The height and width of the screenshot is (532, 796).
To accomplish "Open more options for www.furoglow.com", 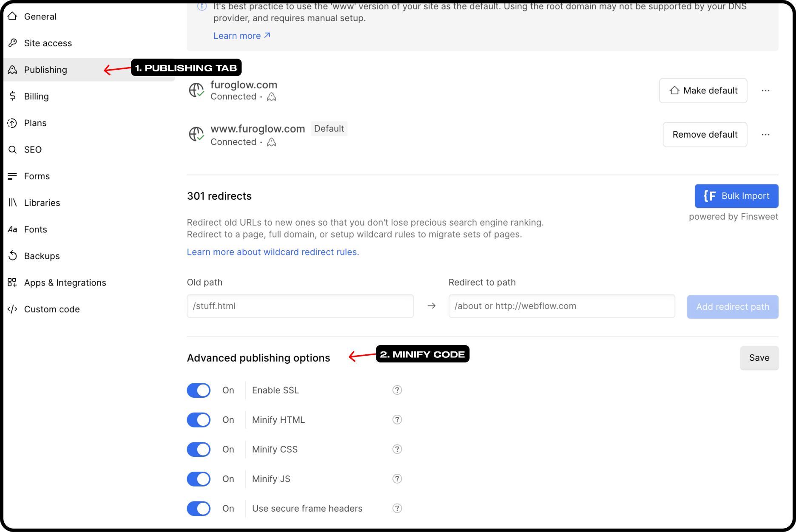I will pos(765,135).
